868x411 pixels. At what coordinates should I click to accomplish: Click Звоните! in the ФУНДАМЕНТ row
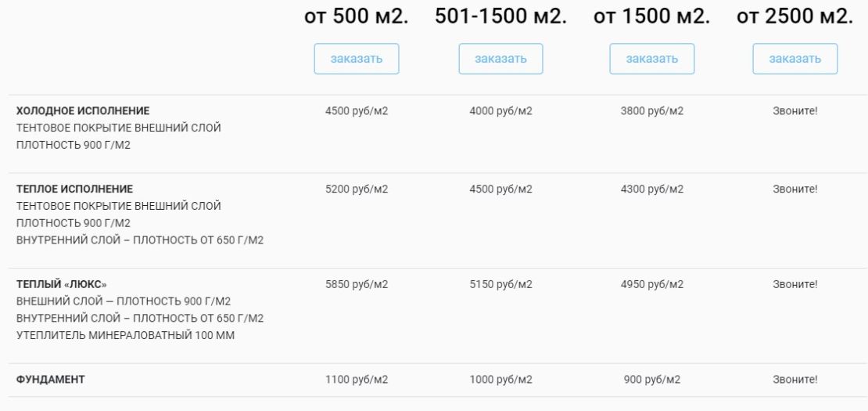coord(795,380)
